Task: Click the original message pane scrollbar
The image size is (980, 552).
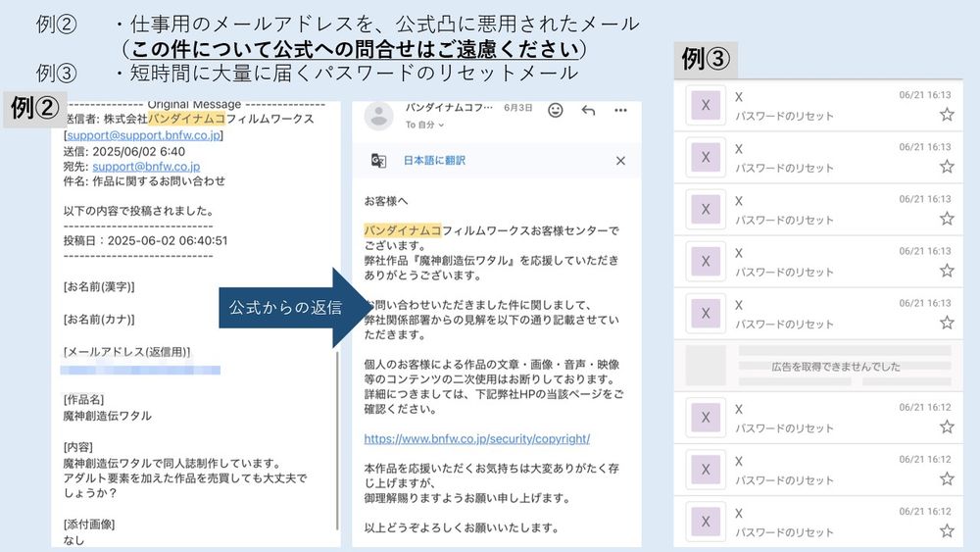Action: click(x=337, y=441)
